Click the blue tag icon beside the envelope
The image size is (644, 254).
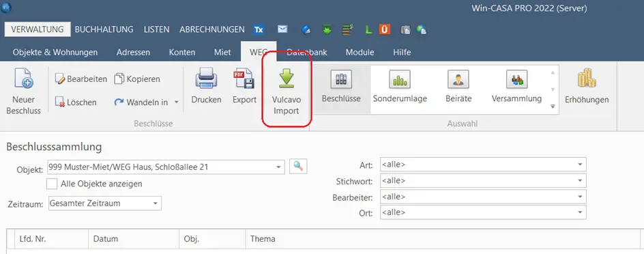[306, 29]
